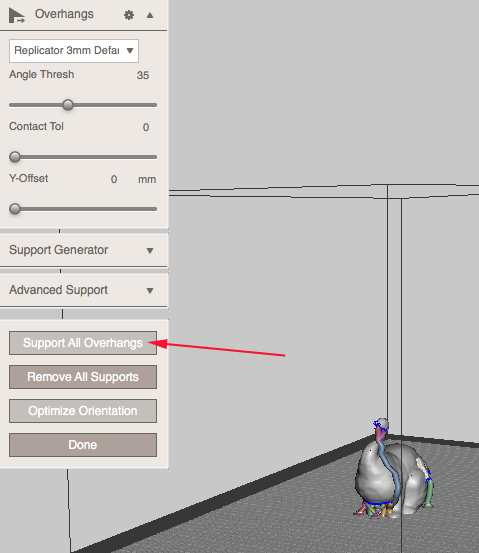Click the Y-Offset mm value field
This screenshot has width=479, height=553.
pos(114,179)
